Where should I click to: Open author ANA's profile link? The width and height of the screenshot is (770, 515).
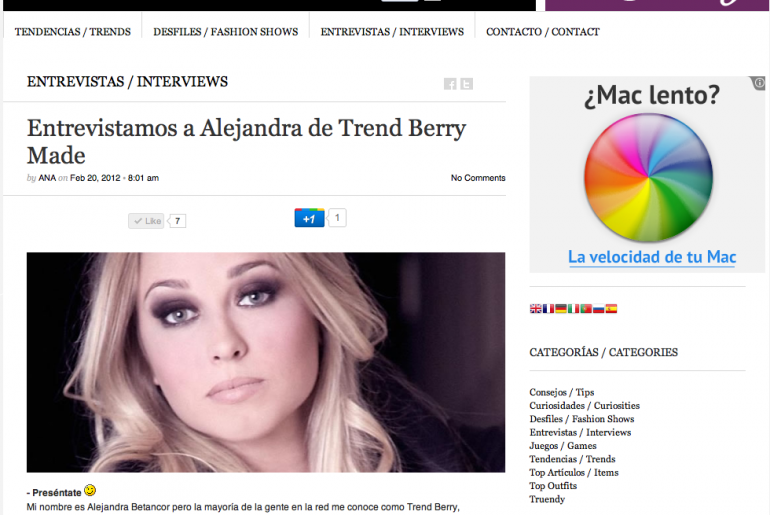point(47,178)
